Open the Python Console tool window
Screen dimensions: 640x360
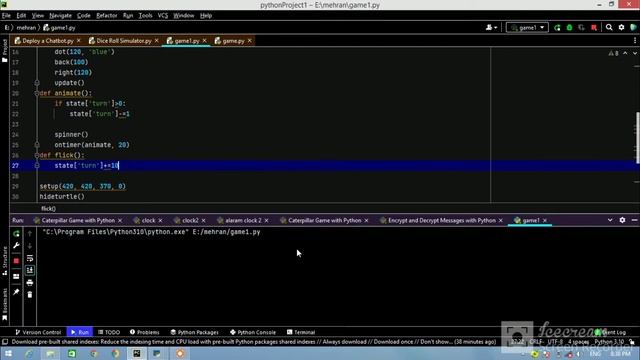[253, 332]
